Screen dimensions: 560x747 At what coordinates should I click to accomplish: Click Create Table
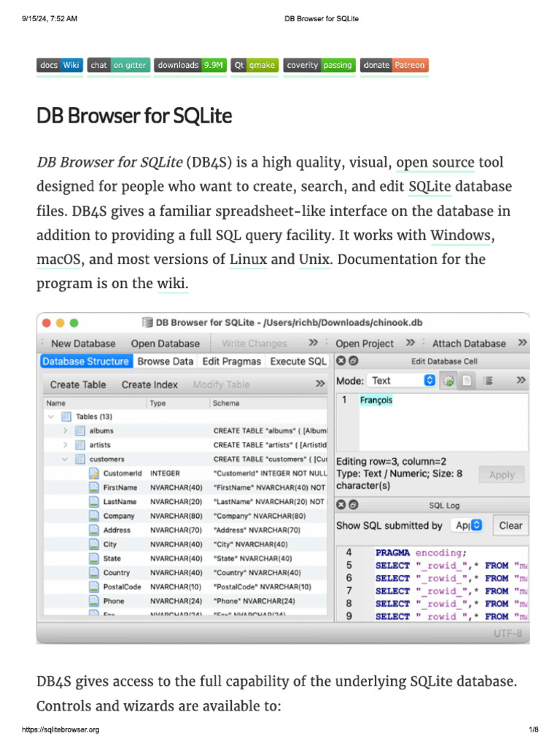[x=78, y=385]
